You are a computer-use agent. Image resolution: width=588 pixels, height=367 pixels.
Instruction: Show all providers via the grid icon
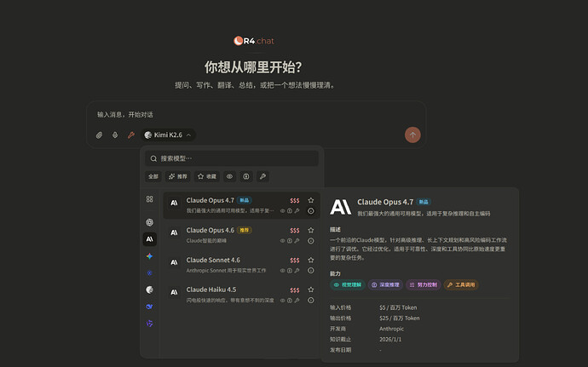[150, 199]
